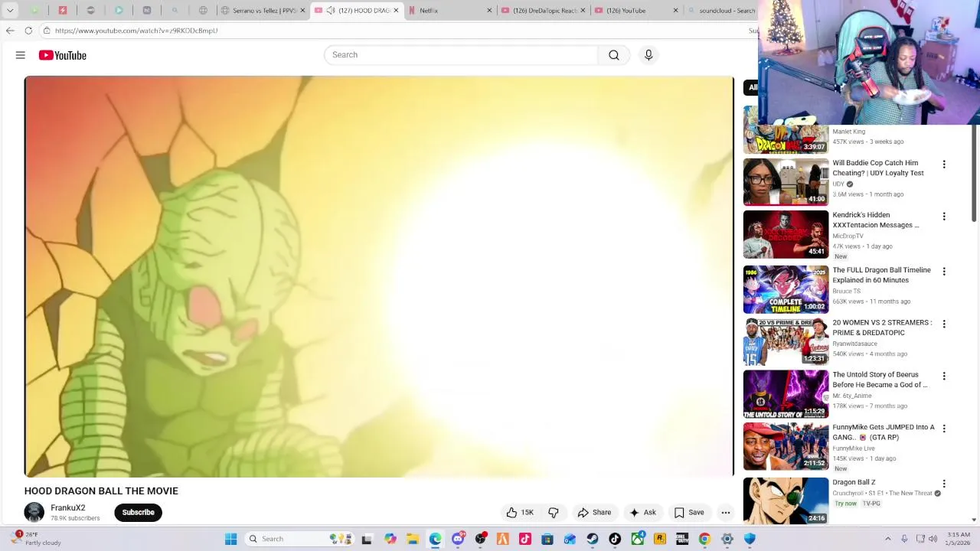Open Windows Security shield from taskbar
Image resolution: width=980 pixels, height=551 pixels.
[750, 539]
